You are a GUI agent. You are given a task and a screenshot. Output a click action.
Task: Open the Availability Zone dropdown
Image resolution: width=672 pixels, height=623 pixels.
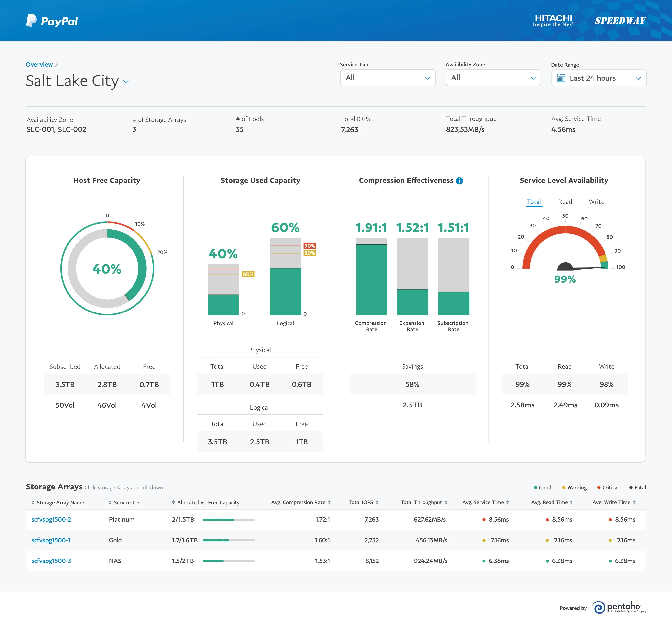tap(493, 78)
